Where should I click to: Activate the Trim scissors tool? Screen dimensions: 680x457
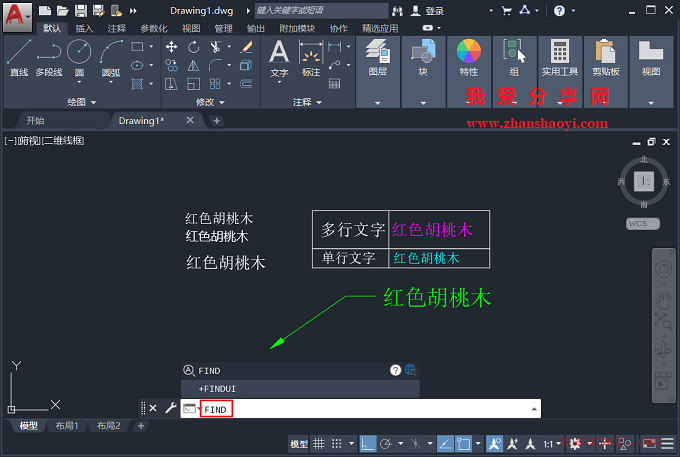(215, 47)
